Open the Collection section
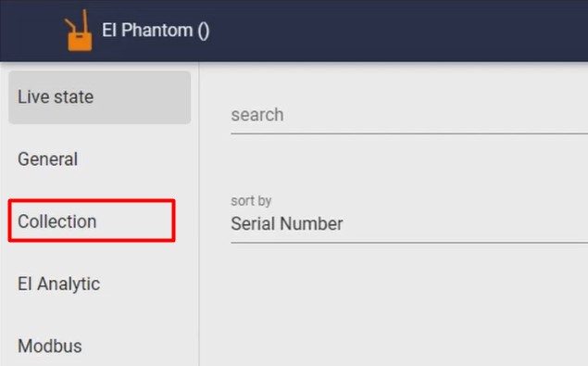The height and width of the screenshot is (366, 588). (x=92, y=221)
